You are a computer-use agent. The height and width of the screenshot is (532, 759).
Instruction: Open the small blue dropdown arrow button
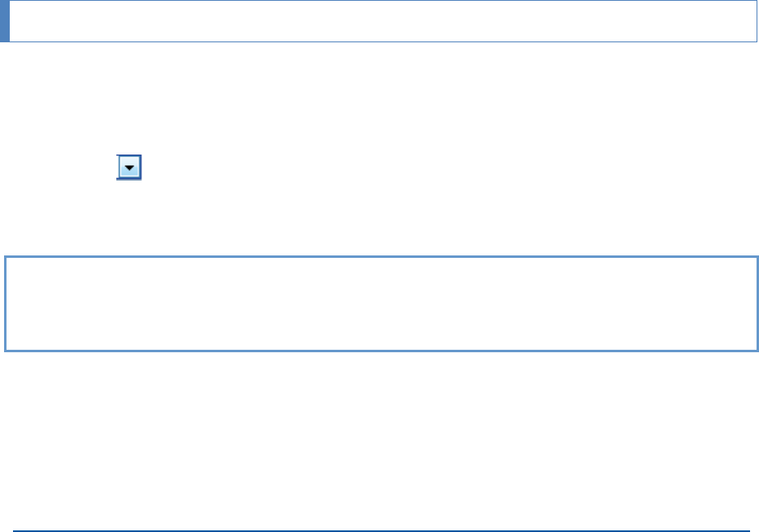pos(129,168)
